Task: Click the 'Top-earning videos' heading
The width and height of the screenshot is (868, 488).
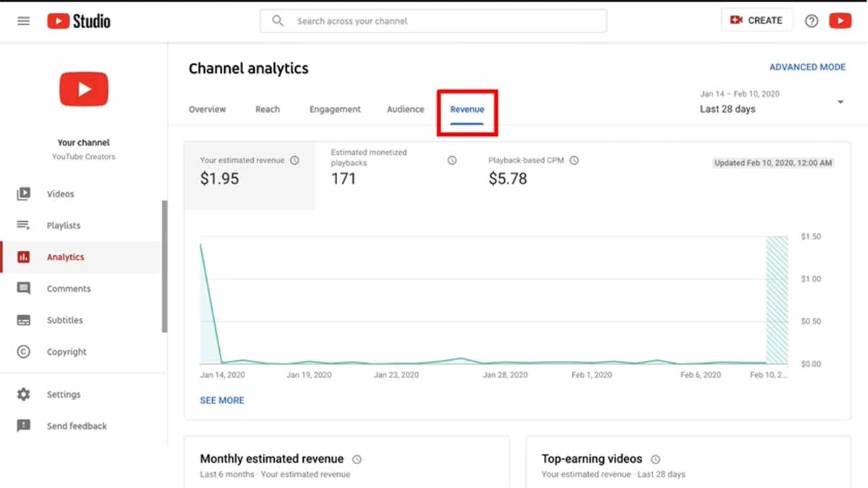Action: 592,459
